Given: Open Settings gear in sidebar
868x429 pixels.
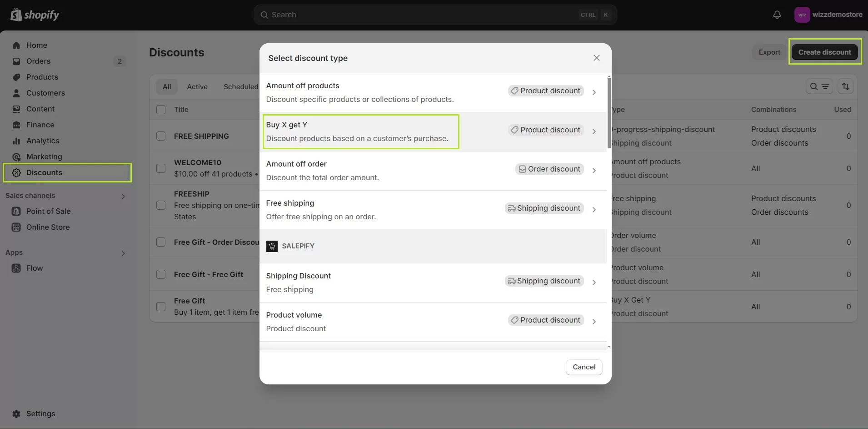Looking at the screenshot, I should point(16,414).
